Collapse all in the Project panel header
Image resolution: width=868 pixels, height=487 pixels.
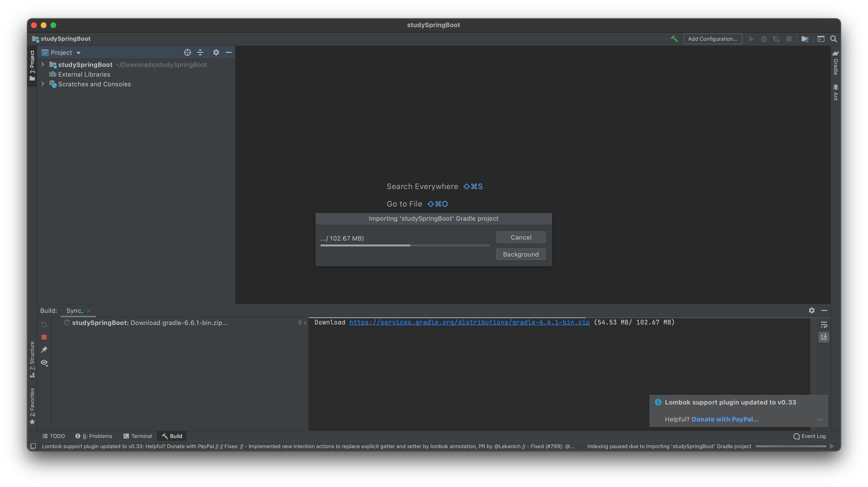pyautogui.click(x=200, y=53)
